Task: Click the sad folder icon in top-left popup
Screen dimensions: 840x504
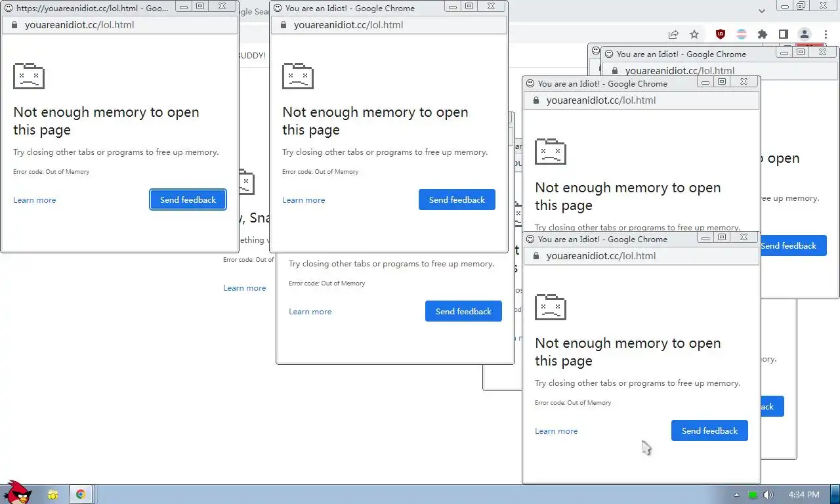Action: pyautogui.click(x=29, y=76)
